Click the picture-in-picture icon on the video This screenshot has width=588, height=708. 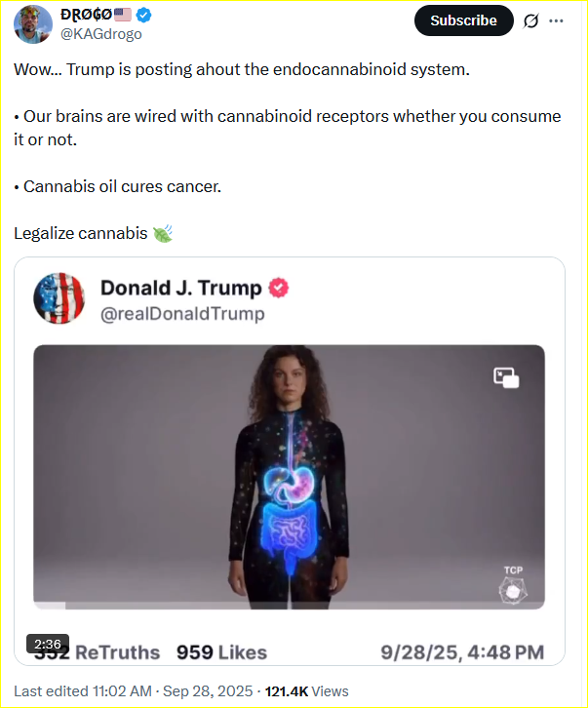[x=506, y=378]
